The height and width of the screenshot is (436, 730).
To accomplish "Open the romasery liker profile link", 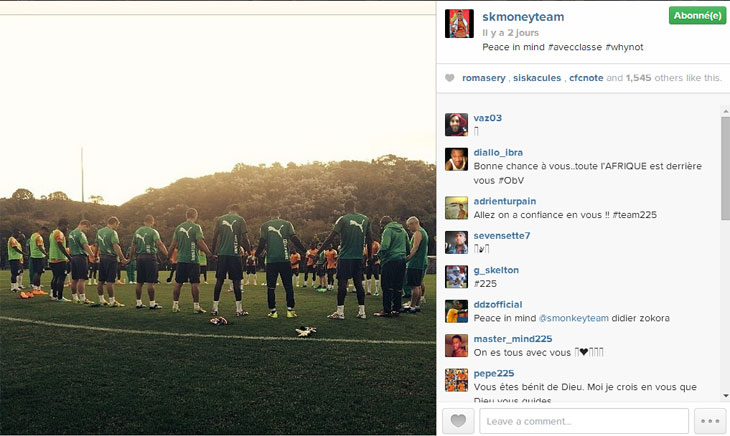I will (x=483, y=78).
